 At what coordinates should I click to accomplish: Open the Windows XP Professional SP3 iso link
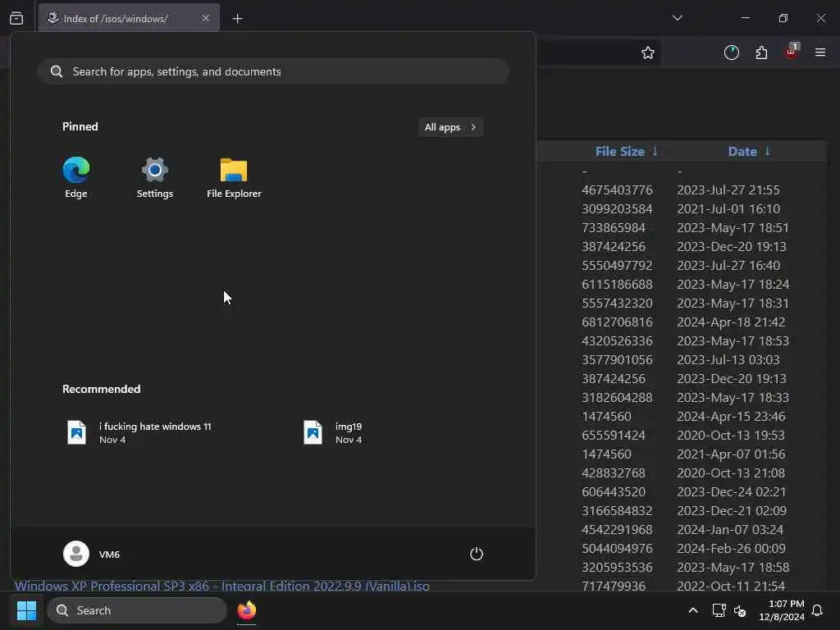click(221, 586)
